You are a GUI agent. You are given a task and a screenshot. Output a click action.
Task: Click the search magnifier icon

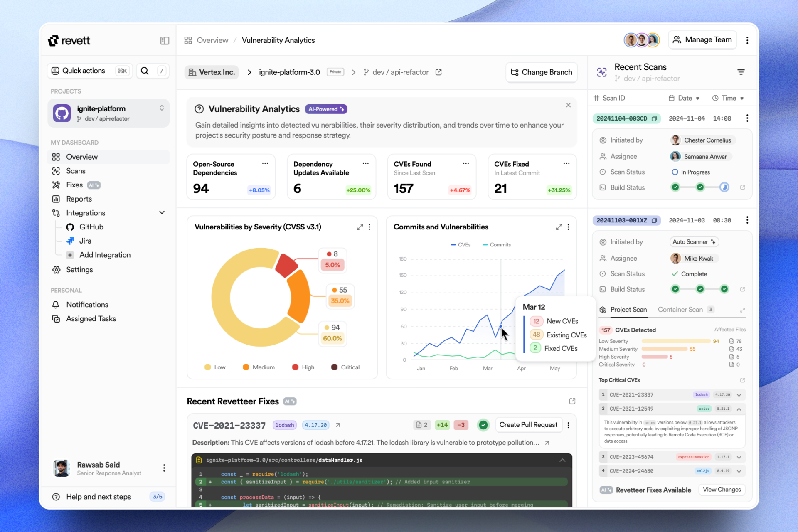point(145,71)
